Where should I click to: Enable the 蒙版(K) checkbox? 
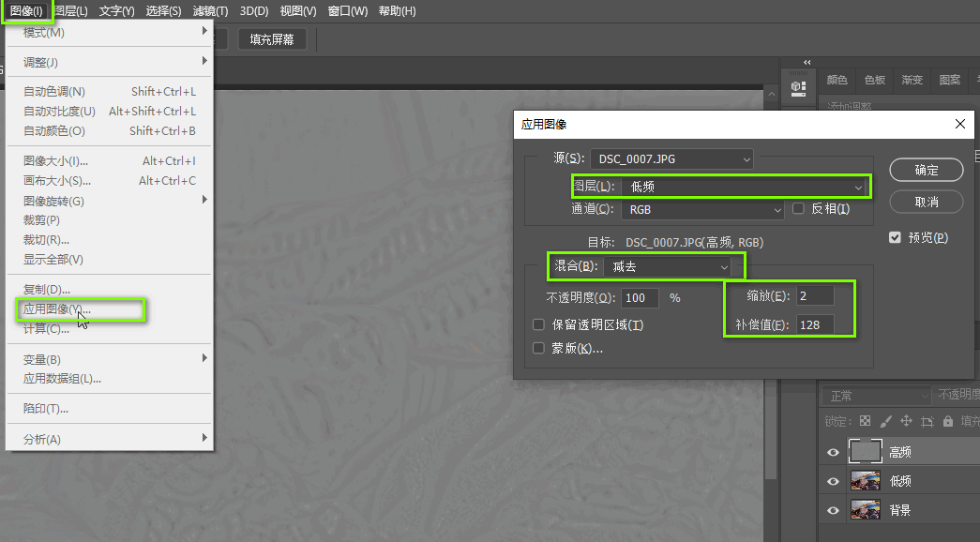(x=538, y=348)
